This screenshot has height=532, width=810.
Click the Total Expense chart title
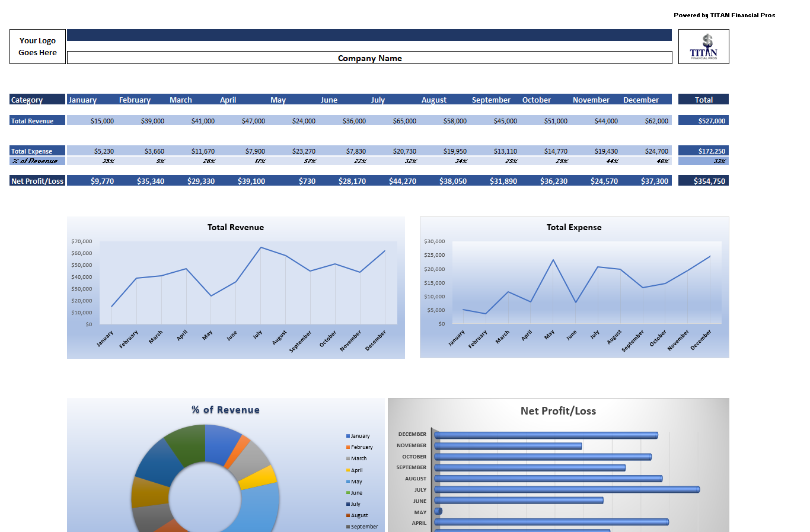[x=573, y=227]
